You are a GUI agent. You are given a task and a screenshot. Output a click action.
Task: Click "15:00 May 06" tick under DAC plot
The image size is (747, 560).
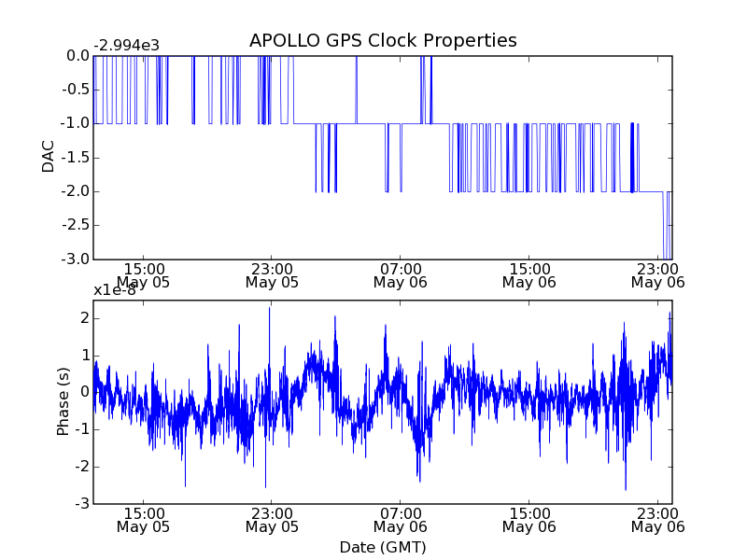coord(529,276)
